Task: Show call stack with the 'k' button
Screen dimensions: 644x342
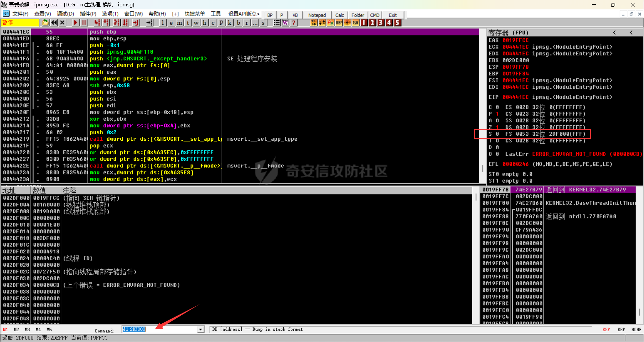Action: coord(230,23)
